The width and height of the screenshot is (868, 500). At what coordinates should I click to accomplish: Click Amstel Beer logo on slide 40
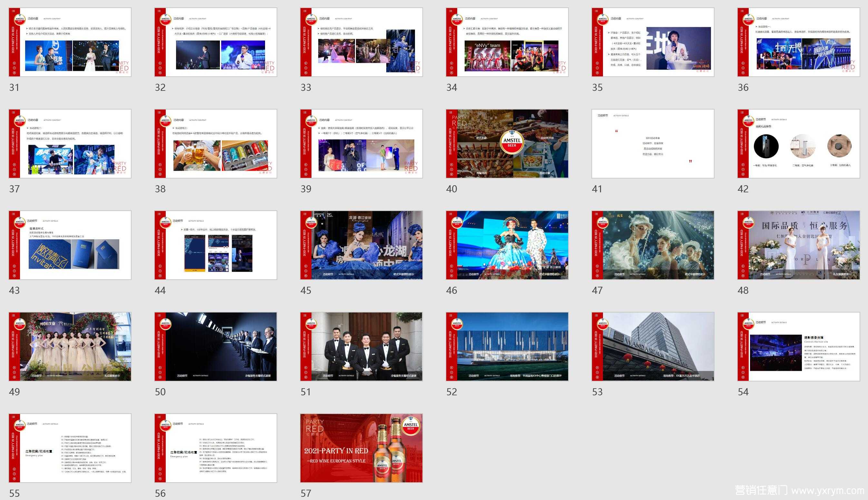[512, 142]
